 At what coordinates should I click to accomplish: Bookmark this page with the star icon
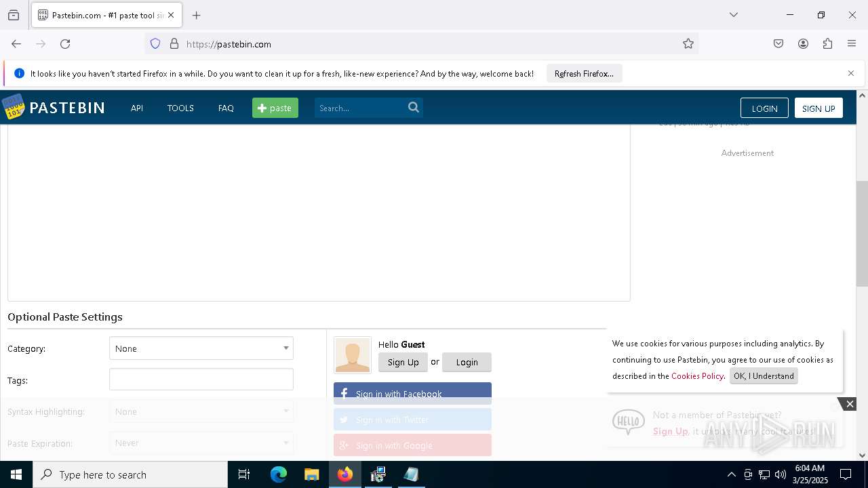(x=688, y=44)
